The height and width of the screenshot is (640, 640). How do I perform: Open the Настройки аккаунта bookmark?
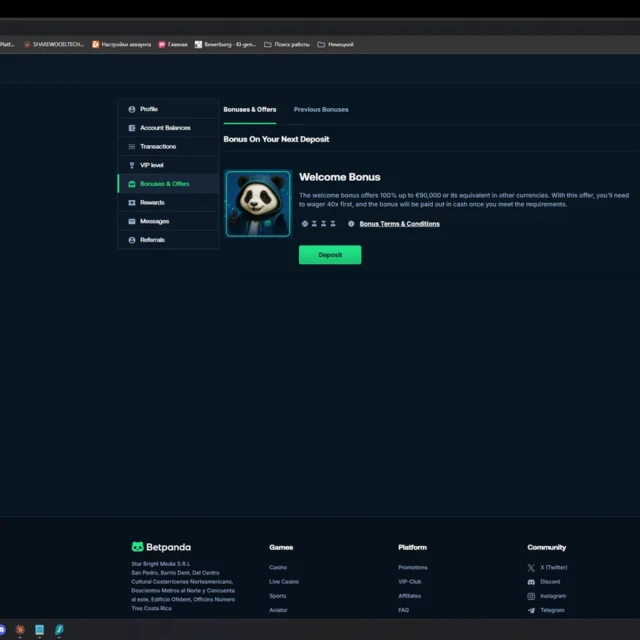tap(121, 44)
